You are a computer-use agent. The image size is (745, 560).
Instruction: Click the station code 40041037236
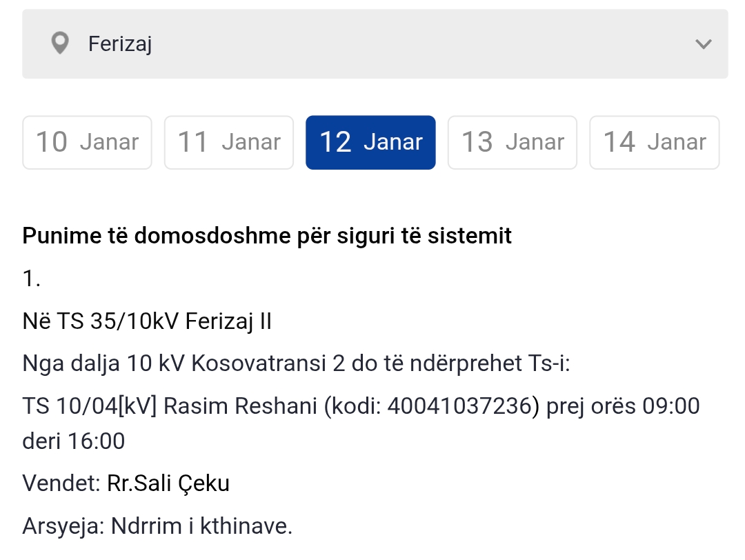[461, 406]
